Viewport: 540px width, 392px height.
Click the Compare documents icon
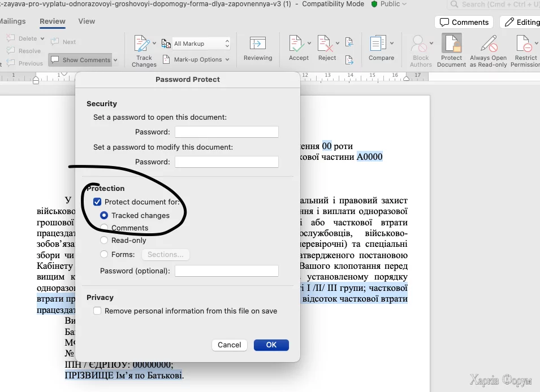click(378, 44)
